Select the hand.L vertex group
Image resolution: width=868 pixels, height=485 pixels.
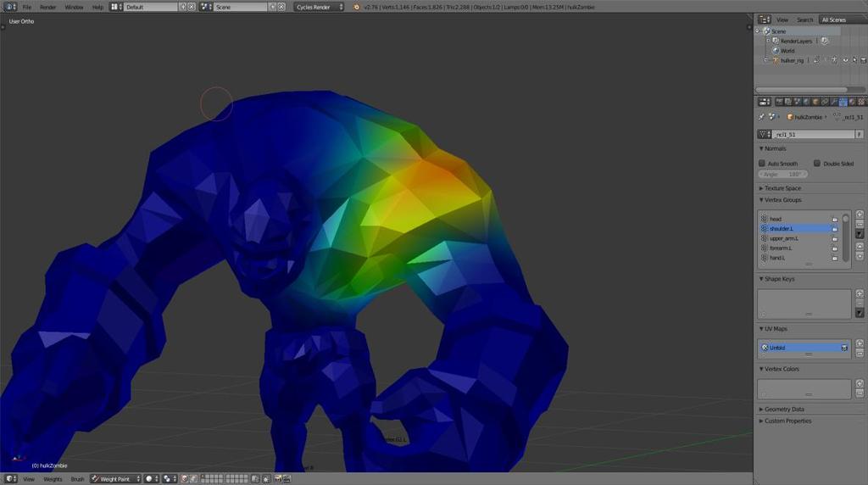800,258
